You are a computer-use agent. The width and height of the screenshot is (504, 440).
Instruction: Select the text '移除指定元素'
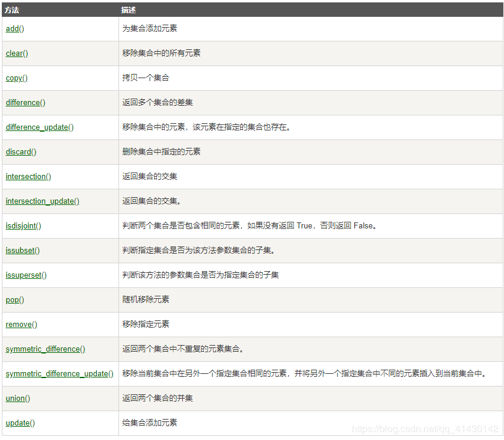tap(146, 325)
